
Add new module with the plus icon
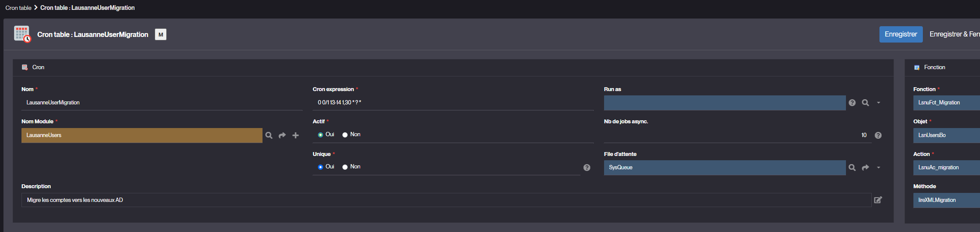[296, 135]
